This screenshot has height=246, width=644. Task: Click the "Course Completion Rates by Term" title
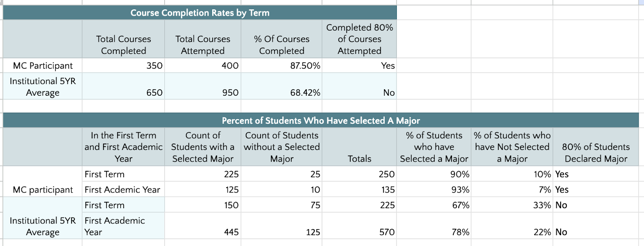(x=200, y=13)
